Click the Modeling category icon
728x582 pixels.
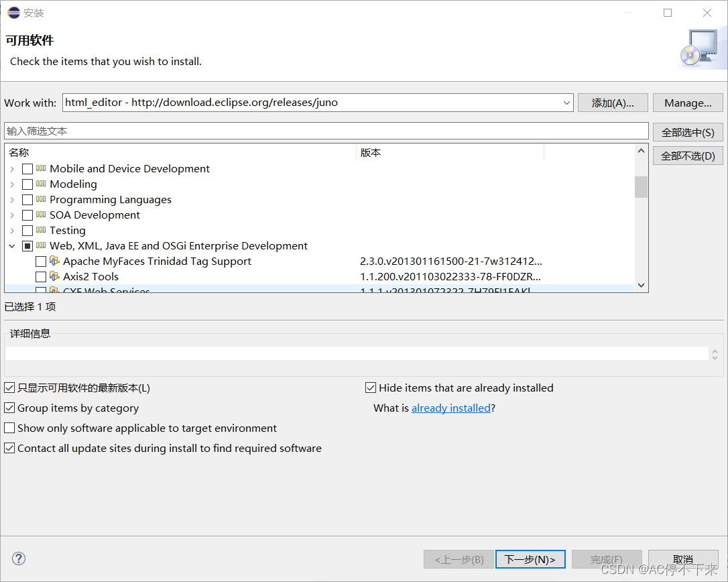point(41,184)
